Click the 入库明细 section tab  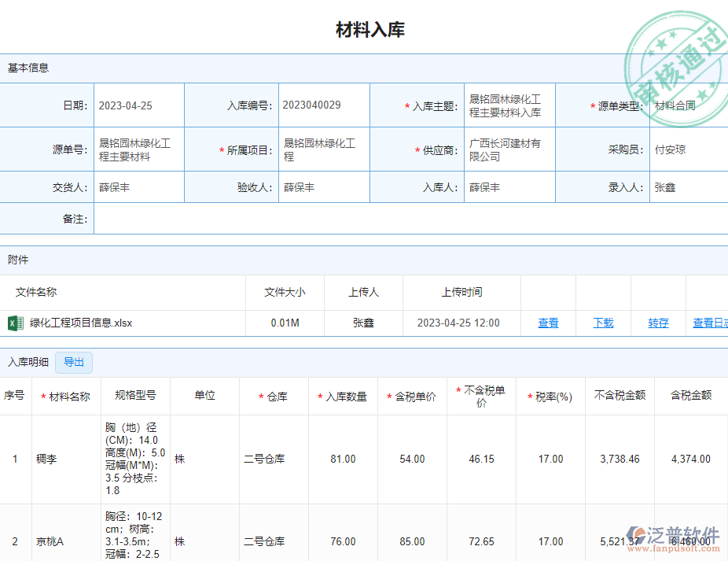click(28, 362)
